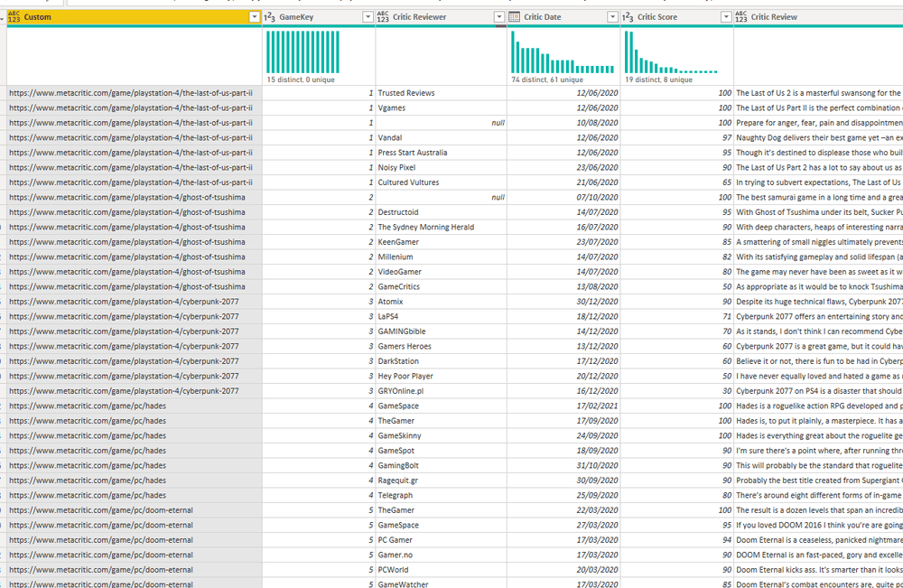Screen dimensions: 903x588
Task: Click the Custom column data type icon
Action: pyautogui.click(x=14, y=17)
